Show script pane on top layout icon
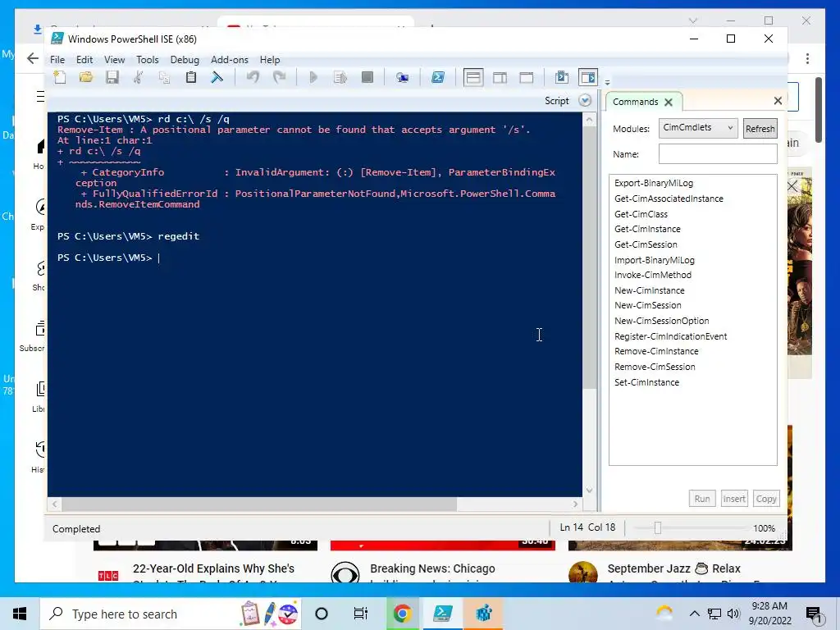 pyautogui.click(x=473, y=78)
